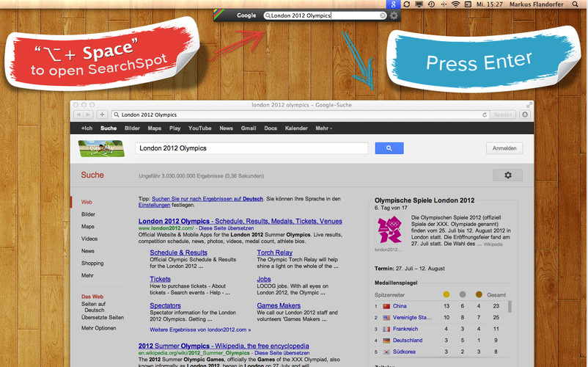Click the SearchSpot menu bar icon
This screenshot has width=588, height=367.
click(393, 4)
